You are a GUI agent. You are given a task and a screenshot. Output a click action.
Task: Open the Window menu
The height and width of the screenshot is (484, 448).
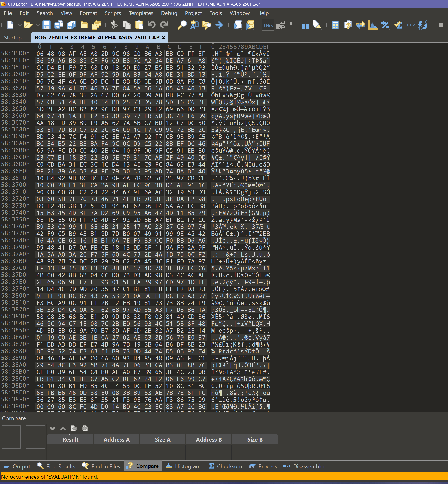point(240,13)
